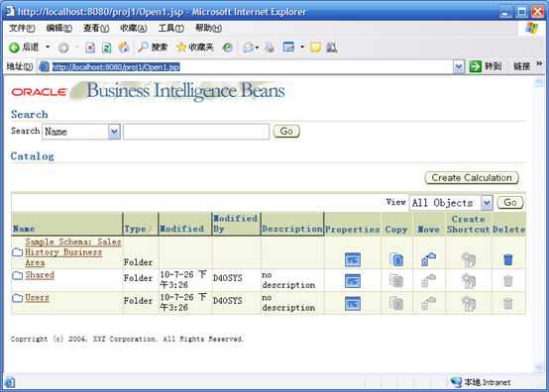This screenshot has height=392, width=549.
Task: Expand the address bar dropdown arrow
Action: (x=458, y=66)
